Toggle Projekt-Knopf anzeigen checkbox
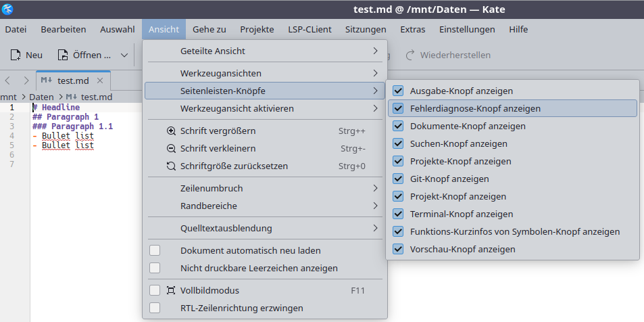 (x=397, y=196)
